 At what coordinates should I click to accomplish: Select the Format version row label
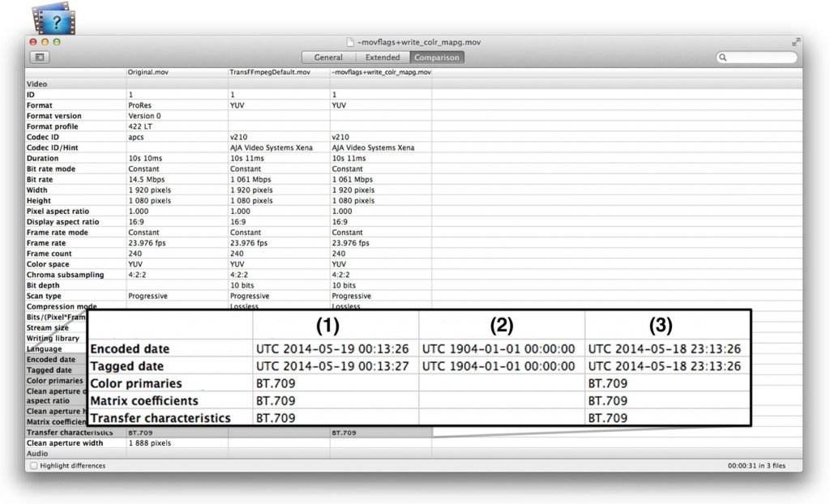point(54,116)
